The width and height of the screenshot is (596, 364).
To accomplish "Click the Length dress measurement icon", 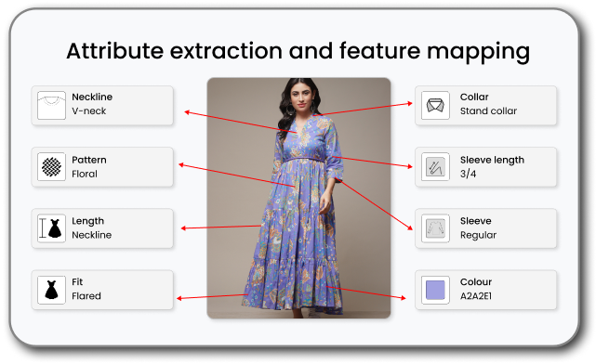I will tap(51, 228).
